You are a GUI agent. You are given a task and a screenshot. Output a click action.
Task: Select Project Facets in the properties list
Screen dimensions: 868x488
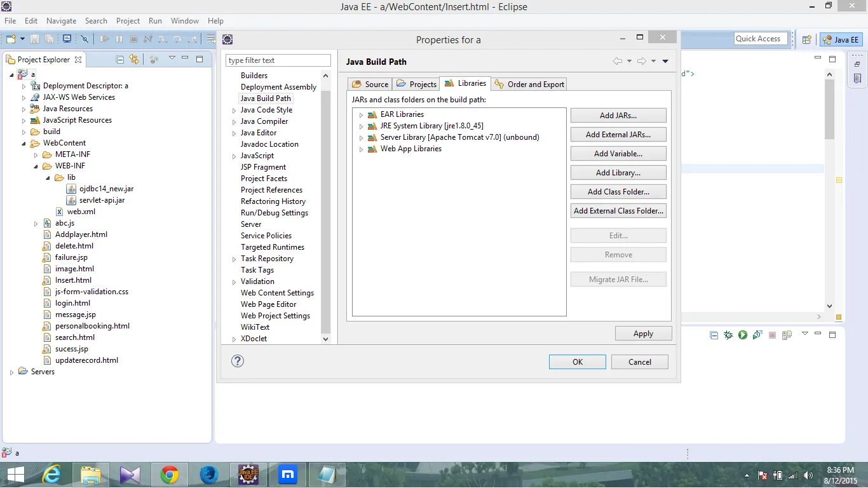pyautogui.click(x=264, y=179)
